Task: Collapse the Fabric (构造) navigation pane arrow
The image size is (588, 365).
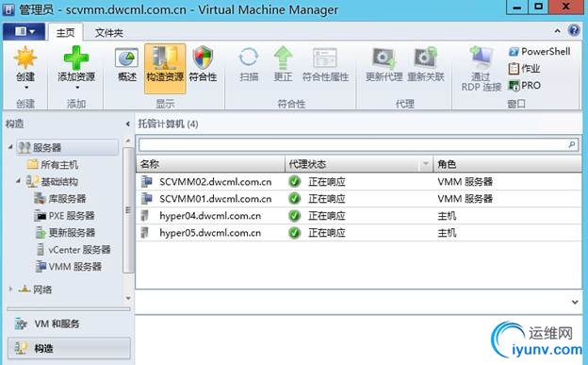Action: point(128,124)
